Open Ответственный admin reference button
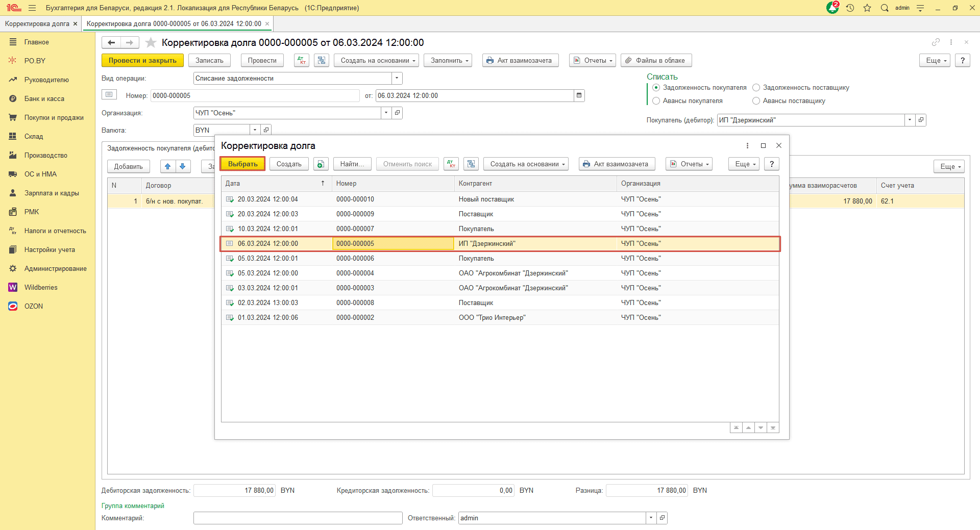This screenshot has width=980, height=530. pos(662,518)
